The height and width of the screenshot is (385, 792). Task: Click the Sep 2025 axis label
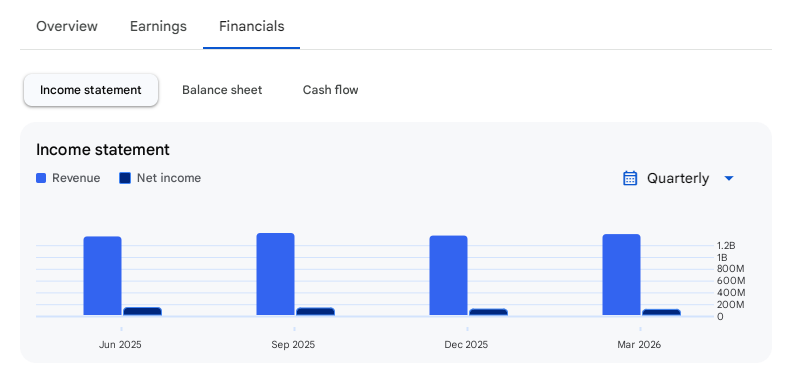293,345
